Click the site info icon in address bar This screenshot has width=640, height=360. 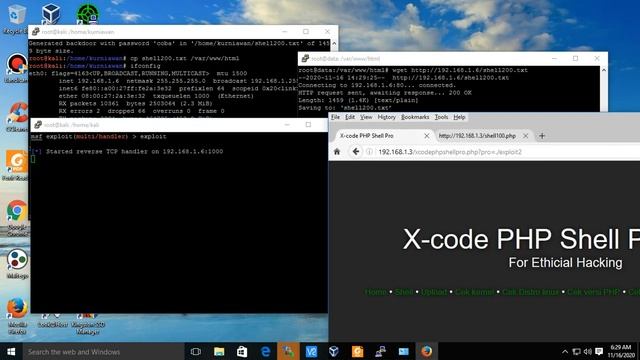(369, 152)
